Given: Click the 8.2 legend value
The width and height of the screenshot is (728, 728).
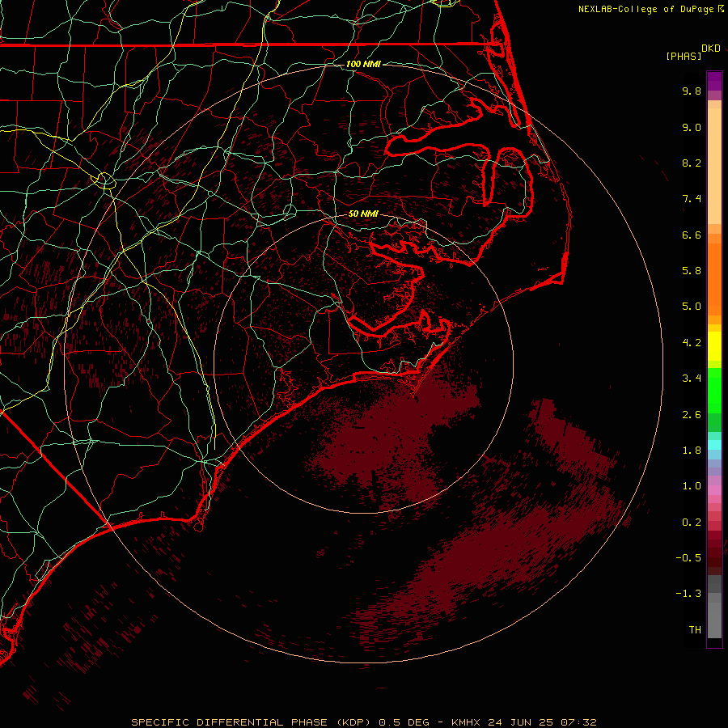Looking at the screenshot, I should (692, 163).
